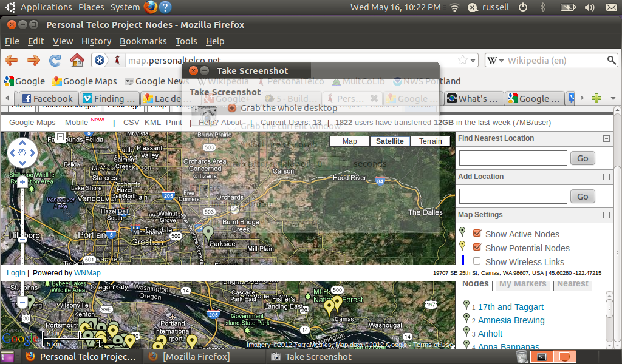This screenshot has height=364, width=622.
Task: Enable the Show Wireless Links checkbox
Action: click(477, 261)
